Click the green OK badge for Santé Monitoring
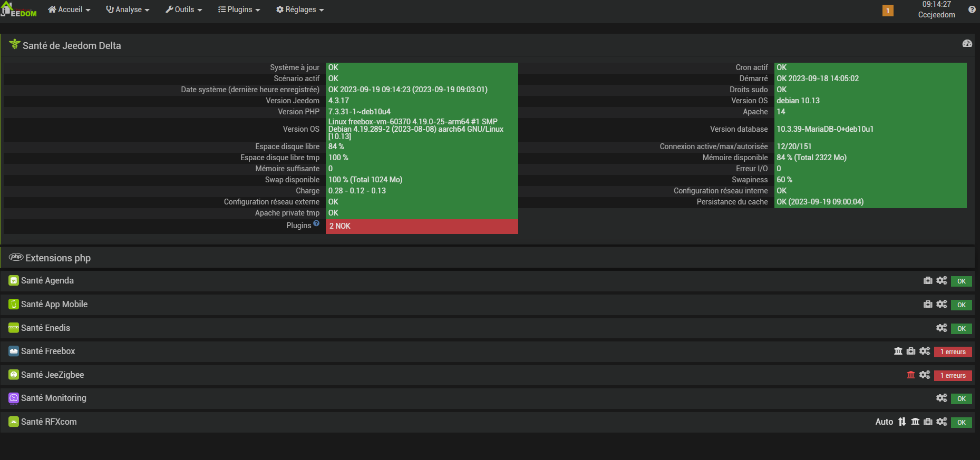Viewport: 980px width, 460px height. tap(962, 399)
